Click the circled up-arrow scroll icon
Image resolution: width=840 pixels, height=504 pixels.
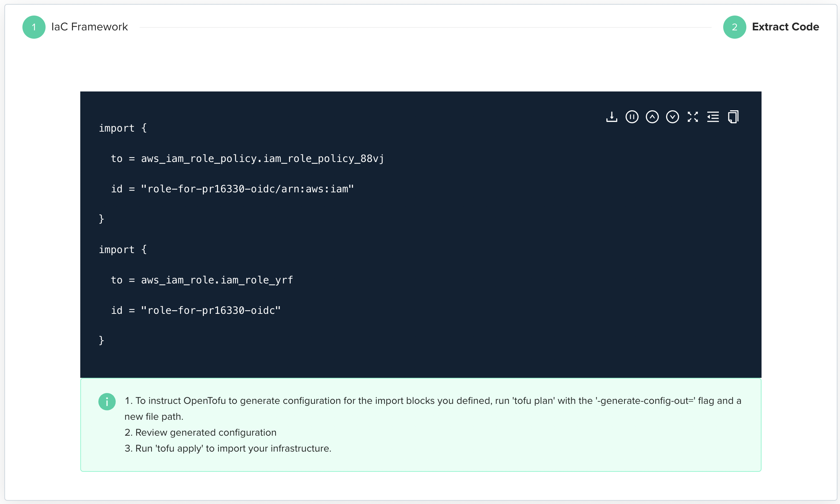tap(652, 117)
